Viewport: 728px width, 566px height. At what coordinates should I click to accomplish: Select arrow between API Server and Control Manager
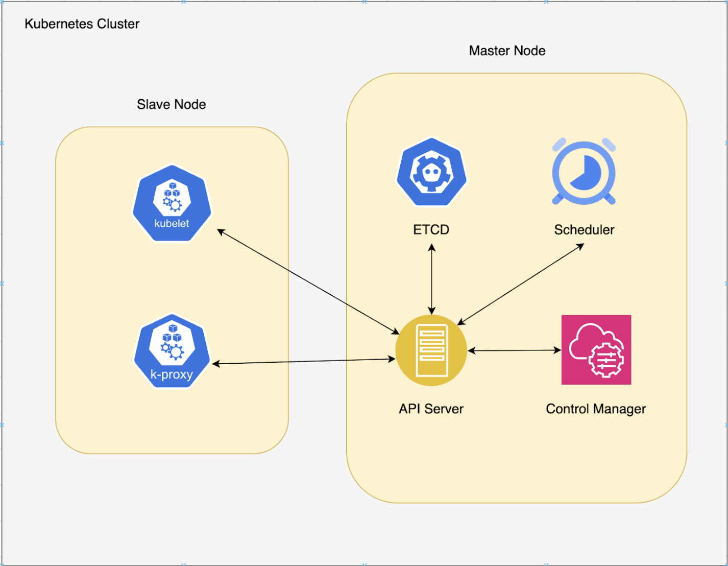pyautogui.click(x=515, y=350)
